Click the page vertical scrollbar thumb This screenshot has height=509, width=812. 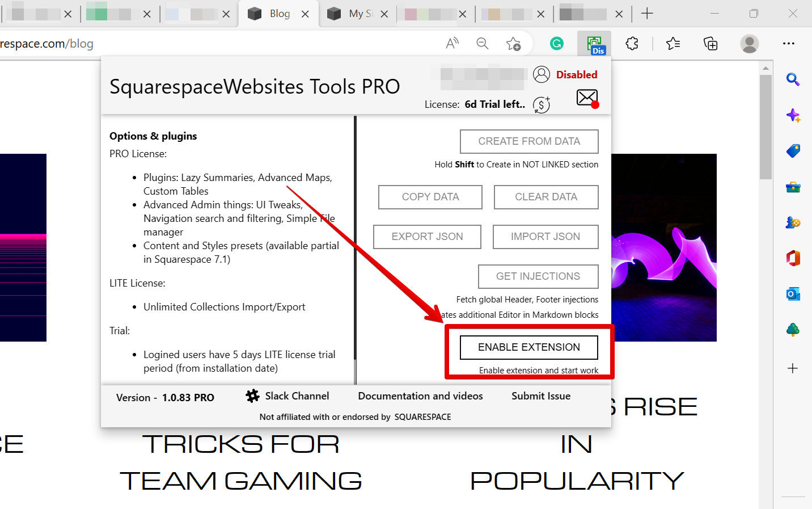766,127
